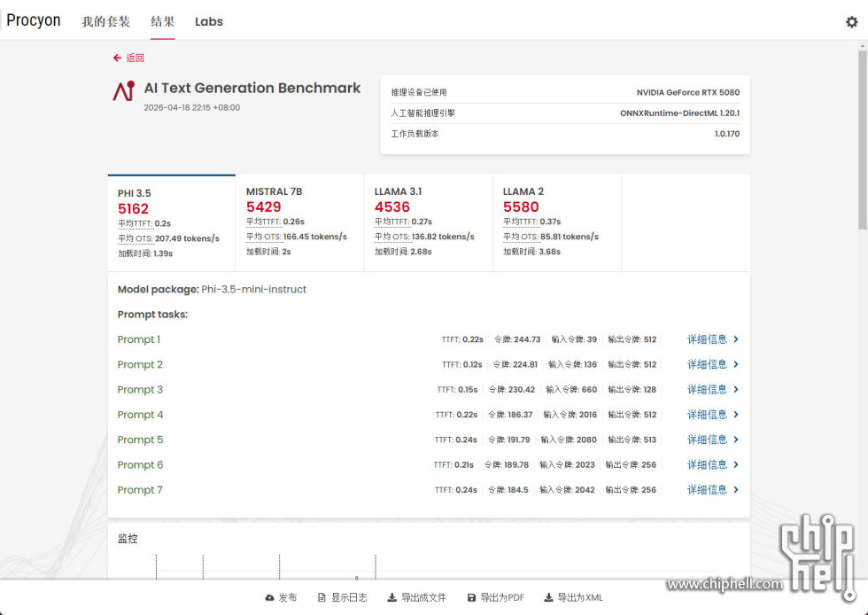Click the Phi-3.5-mini-instruct model package text
The image size is (868, 615).
[x=253, y=289]
